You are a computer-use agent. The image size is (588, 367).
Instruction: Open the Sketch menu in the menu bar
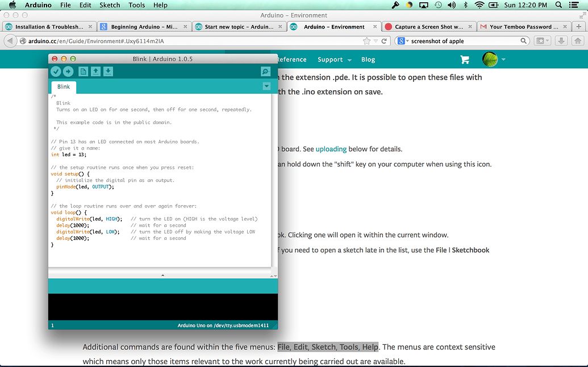(x=109, y=5)
